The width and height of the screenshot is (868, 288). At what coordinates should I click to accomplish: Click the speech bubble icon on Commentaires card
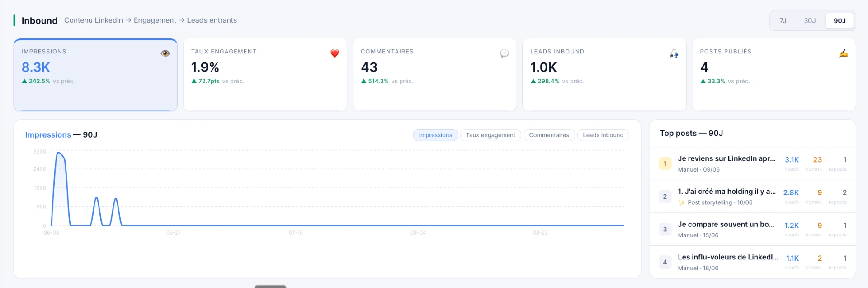click(505, 53)
